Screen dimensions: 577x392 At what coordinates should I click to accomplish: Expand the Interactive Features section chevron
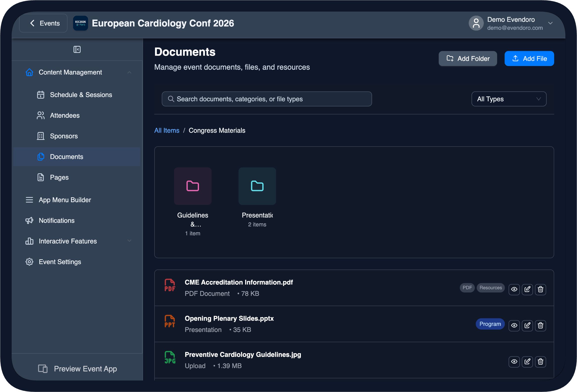click(x=129, y=241)
